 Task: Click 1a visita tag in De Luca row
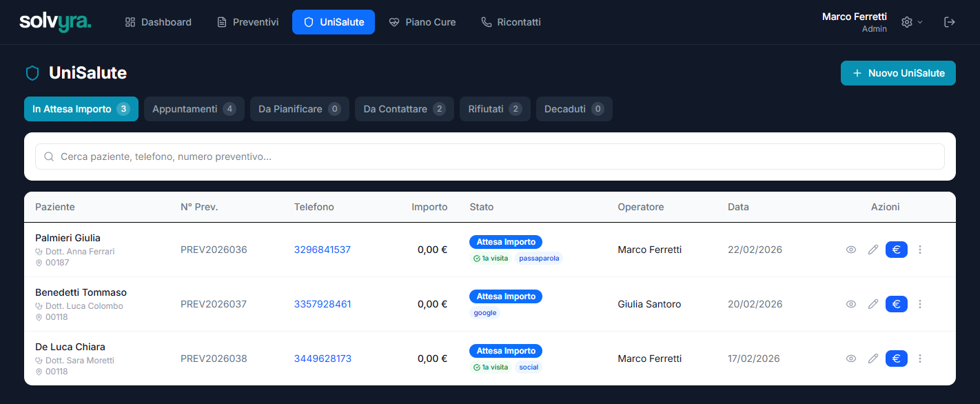pyautogui.click(x=490, y=367)
